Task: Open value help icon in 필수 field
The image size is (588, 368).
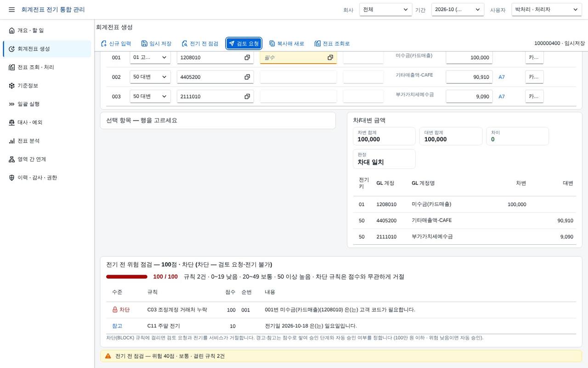Action: (330, 57)
